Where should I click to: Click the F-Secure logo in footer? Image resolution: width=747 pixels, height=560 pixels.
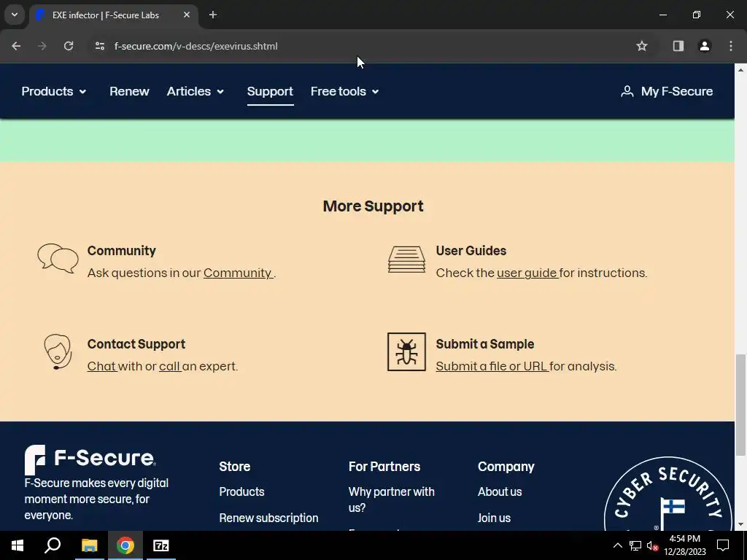(90, 459)
